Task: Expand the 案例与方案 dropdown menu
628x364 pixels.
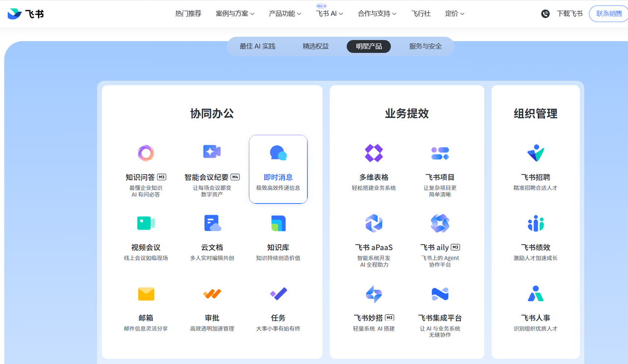Action: 235,14
